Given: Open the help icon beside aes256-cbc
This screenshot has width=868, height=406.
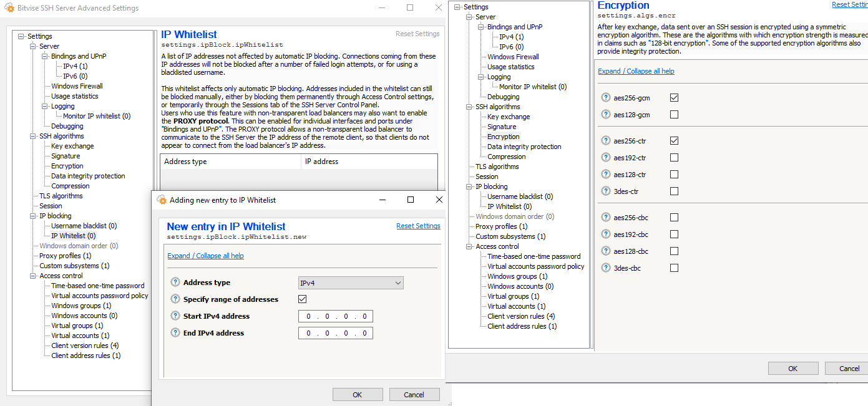Looking at the screenshot, I should (x=605, y=218).
